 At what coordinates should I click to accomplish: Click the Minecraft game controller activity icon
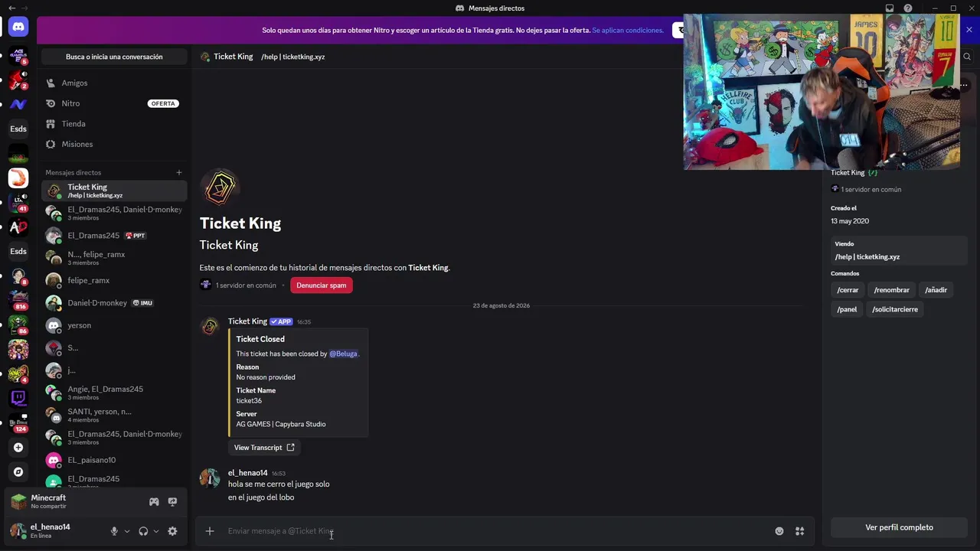(154, 502)
